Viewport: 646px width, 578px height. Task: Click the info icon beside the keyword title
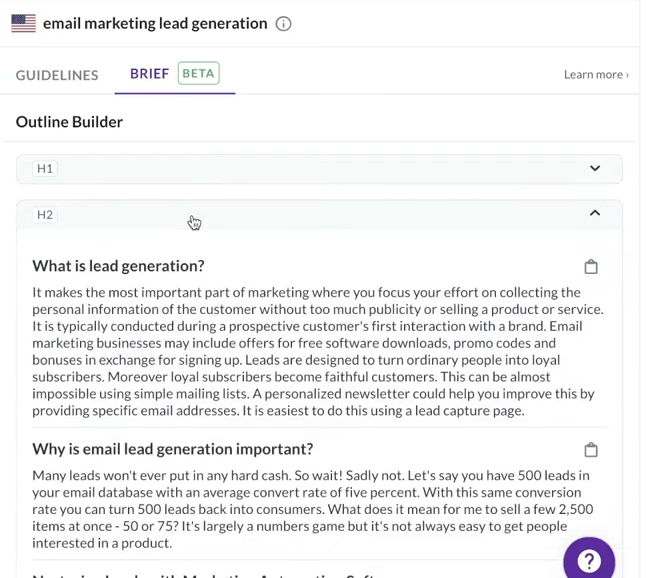pyautogui.click(x=283, y=24)
